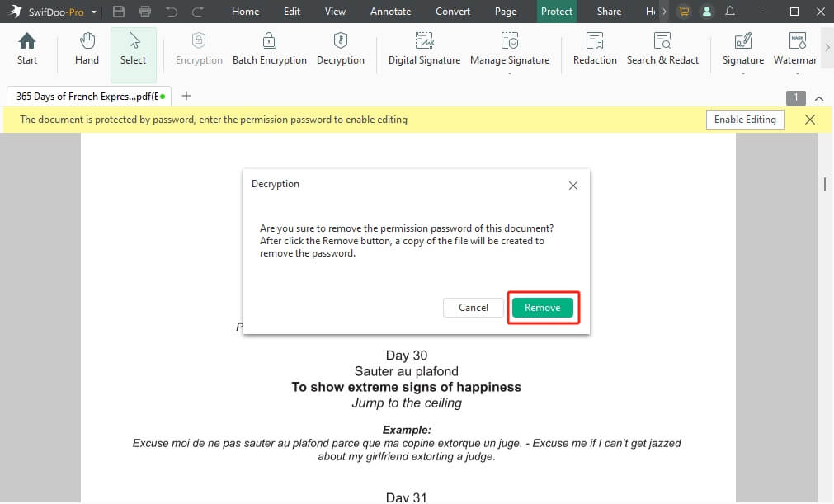Screen dimensions: 834x504
Task: Open the Decryption tool in ribbon
Action: 341,49
